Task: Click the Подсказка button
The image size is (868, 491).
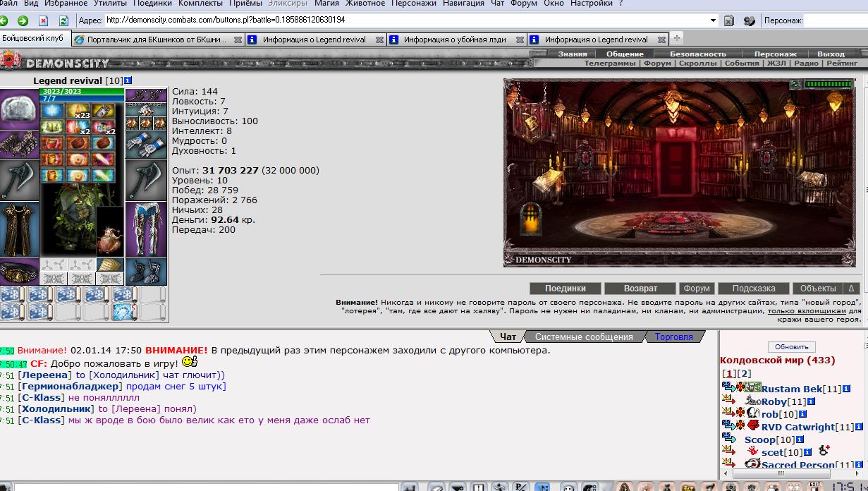Action: (754, 288)
